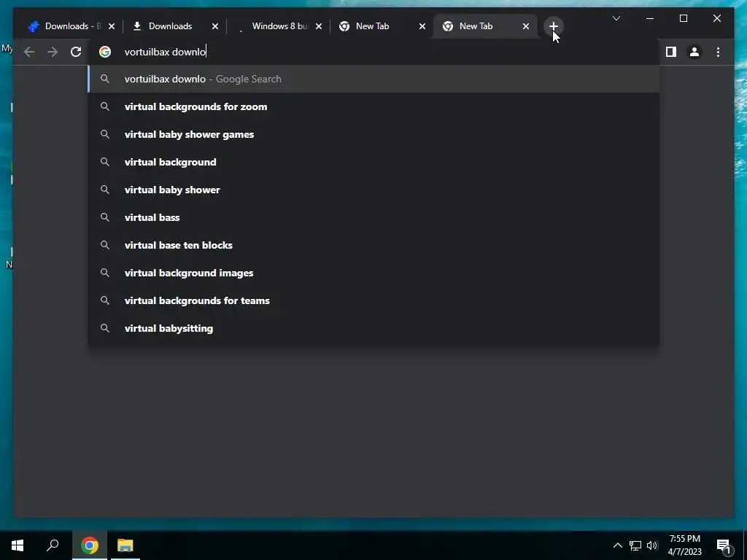Click Google icon in address bar

pyautogui.click(x=105, y=52)
